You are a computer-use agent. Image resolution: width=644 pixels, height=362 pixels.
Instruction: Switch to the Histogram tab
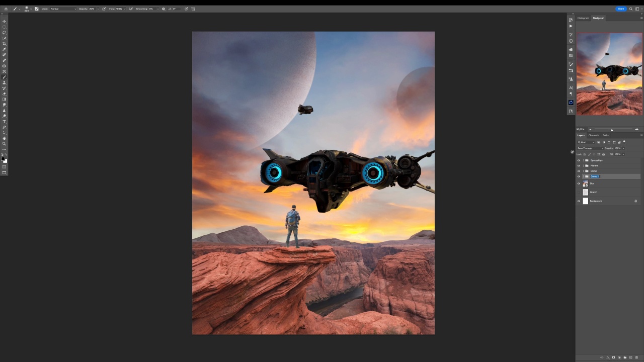(x=583, y=18)
